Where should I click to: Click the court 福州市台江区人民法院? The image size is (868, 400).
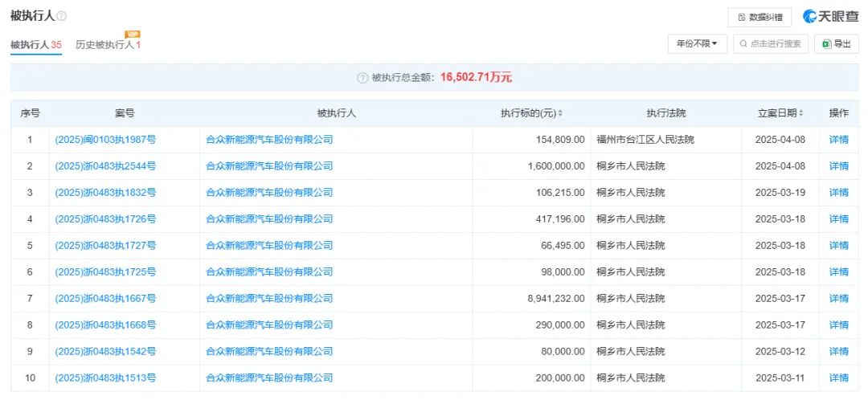click(x=645, y=140)
